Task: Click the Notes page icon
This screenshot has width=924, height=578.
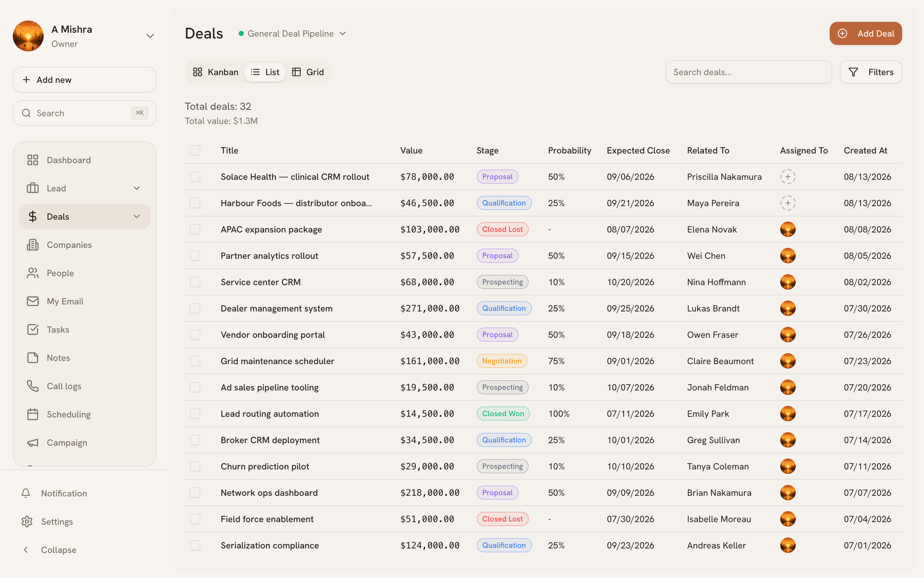Action: pos(33,358)
